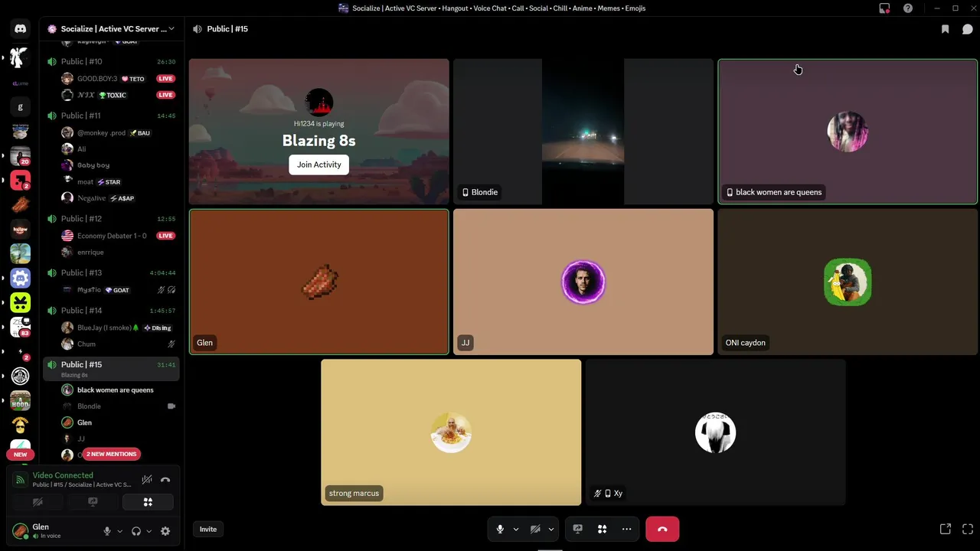Screen dimensions: 980x551
Task: Open user settings gear icon
Action: [x=165, y=531]
